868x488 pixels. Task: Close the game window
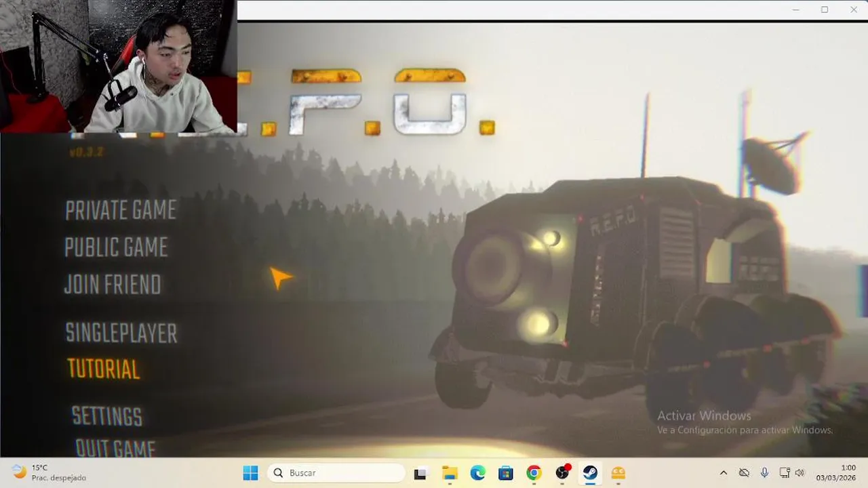(x=854, y=9)
